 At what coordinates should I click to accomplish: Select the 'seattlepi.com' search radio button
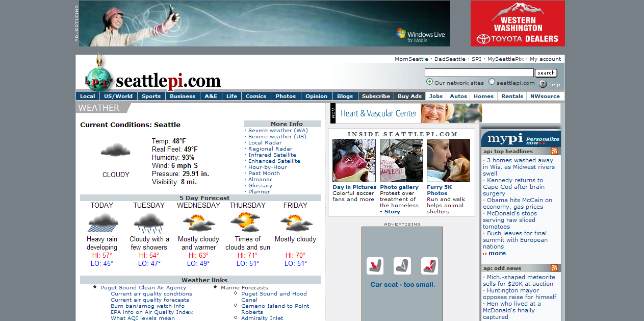click(492, 82)
